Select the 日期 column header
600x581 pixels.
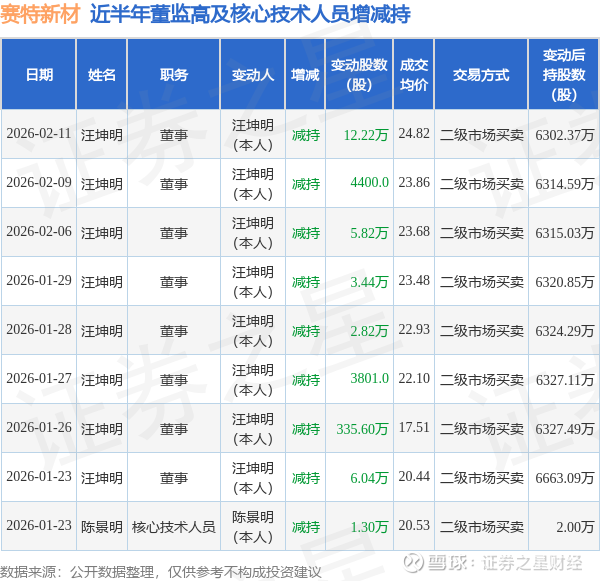(x=39, y=74)
